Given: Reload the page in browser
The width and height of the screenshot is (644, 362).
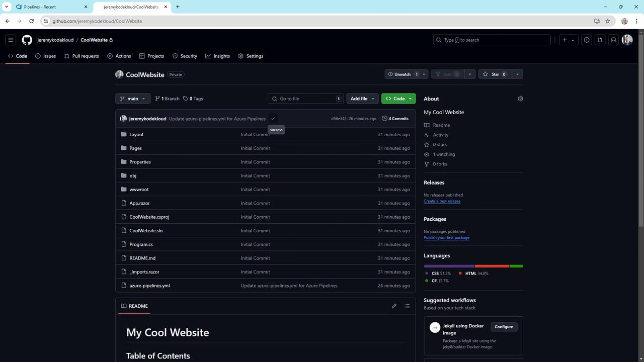Looking at the screenshot, I should click(x=31, y=21).
